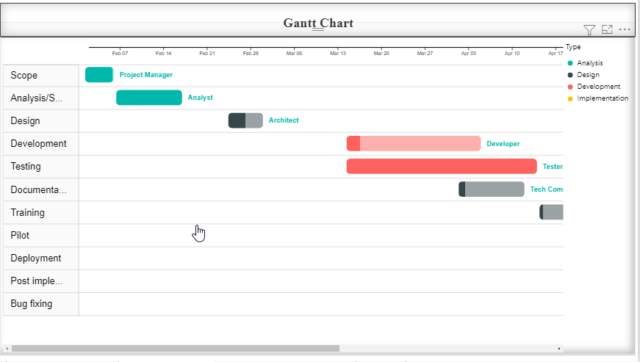Select the Testing red task bar
This screenshot has height=362, width=640.
tap(442, 166)
